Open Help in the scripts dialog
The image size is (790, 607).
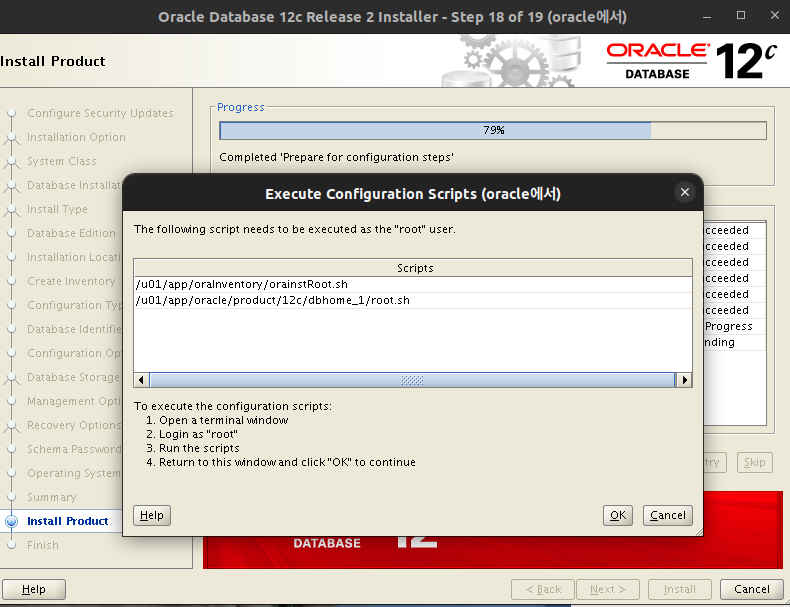pyautogui.click(x=152, y=515)
